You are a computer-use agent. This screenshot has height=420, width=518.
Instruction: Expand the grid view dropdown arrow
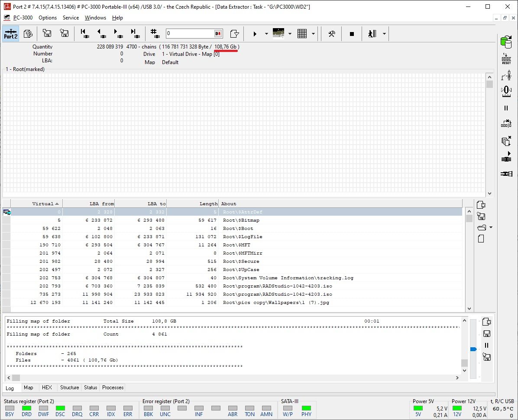point(313,34)
